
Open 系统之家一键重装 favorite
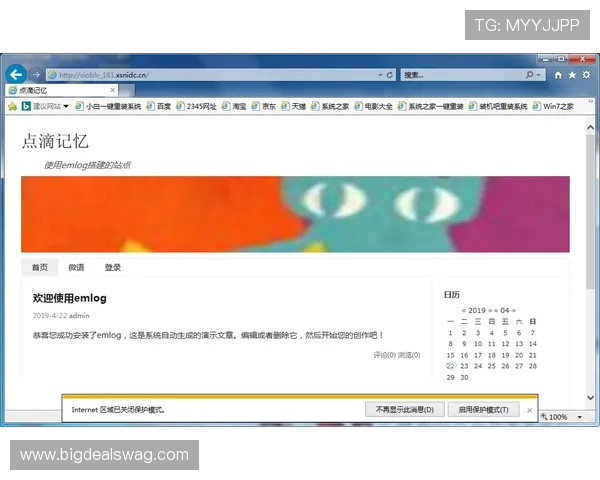(431, 106)
